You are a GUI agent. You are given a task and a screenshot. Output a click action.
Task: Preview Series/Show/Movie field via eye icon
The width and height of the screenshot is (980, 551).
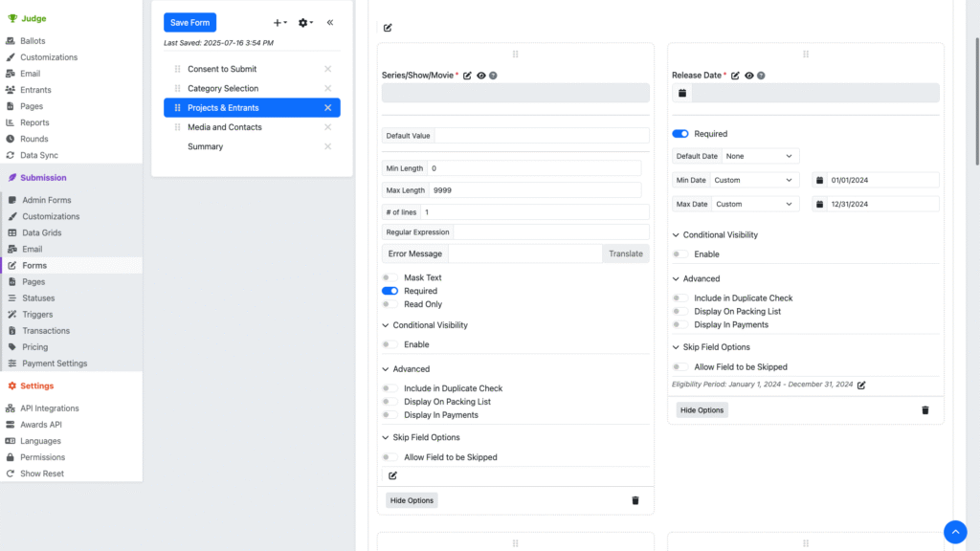pyautogui.click(x=480, y=76)
